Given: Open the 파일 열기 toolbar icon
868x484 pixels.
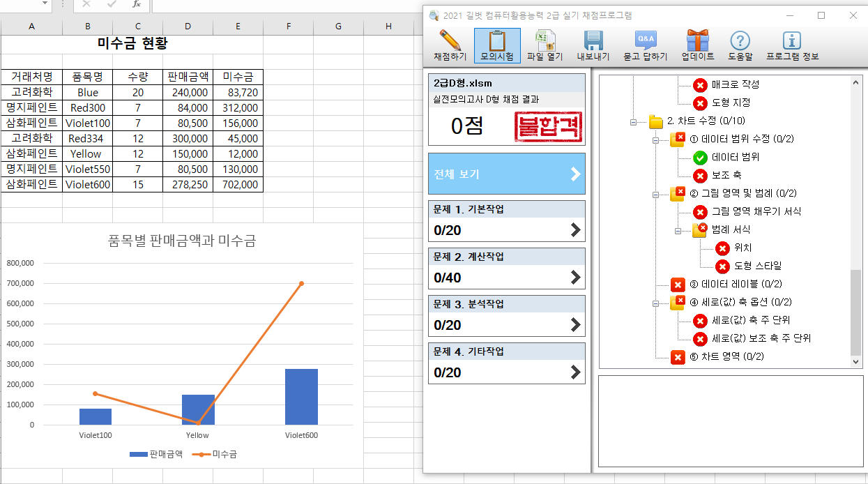Looking at the screenshot, I should [545, 40].
